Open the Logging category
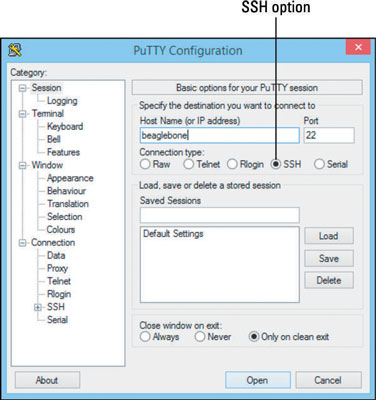 coord(62,101)
